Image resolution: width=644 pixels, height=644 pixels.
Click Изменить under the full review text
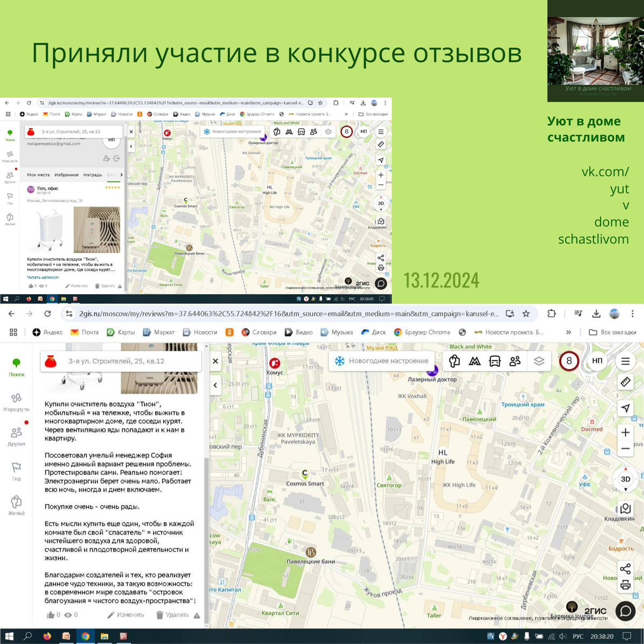(x=126, y=615)
